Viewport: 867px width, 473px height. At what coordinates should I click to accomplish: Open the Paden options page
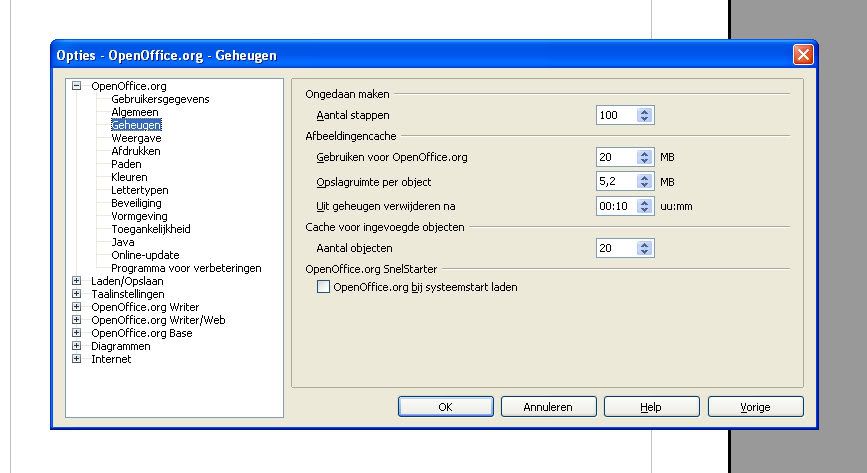126,164
